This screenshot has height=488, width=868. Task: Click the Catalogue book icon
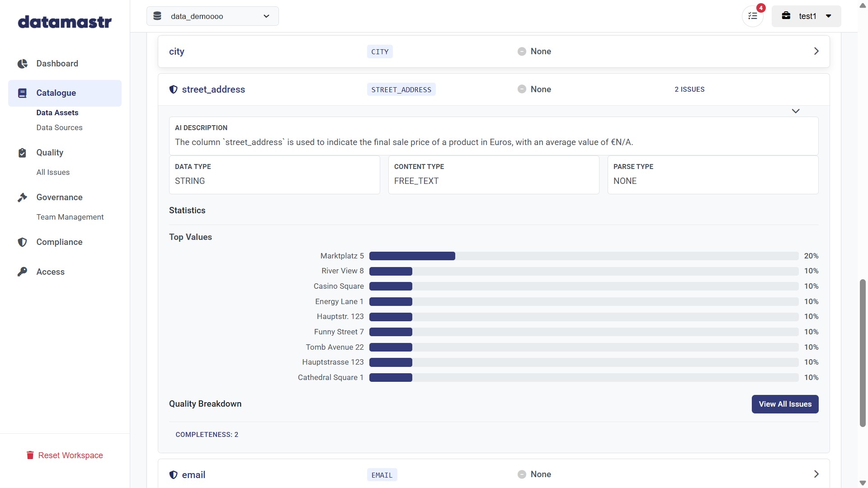click(22, 93)
